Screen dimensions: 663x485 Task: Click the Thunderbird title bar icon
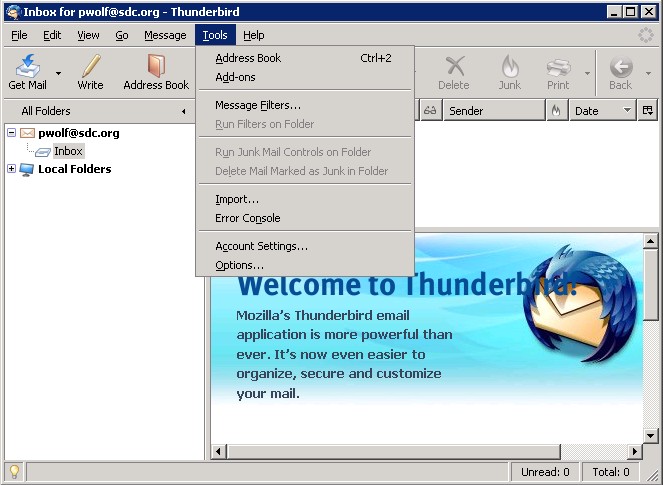tap(13, 11)
